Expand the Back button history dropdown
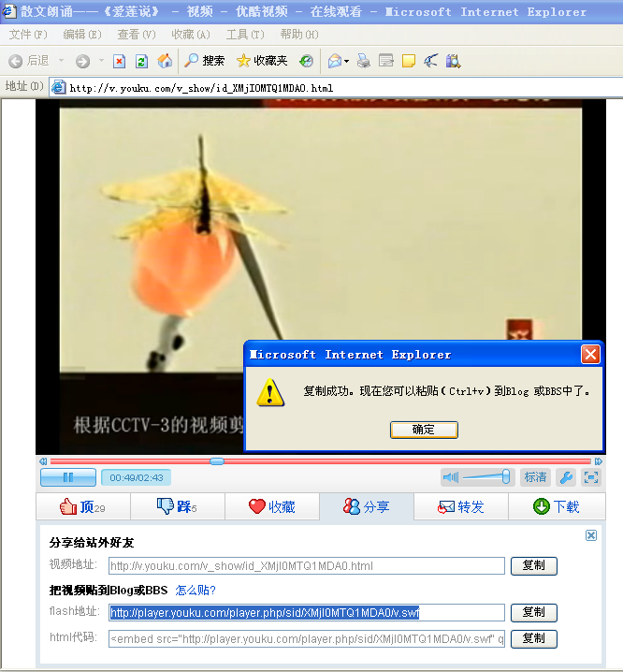 (62, 61)
